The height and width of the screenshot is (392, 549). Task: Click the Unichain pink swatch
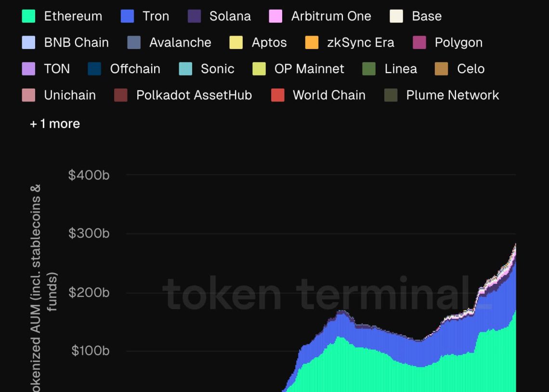[x=28, y=95]
